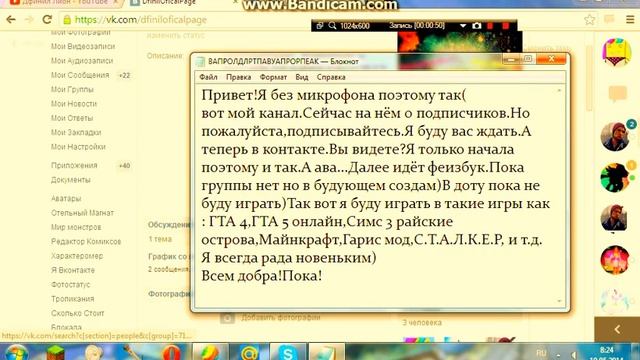640x360 pixels.
Task: Click the Notepad scroll up arrow
Action: [559, 90]
